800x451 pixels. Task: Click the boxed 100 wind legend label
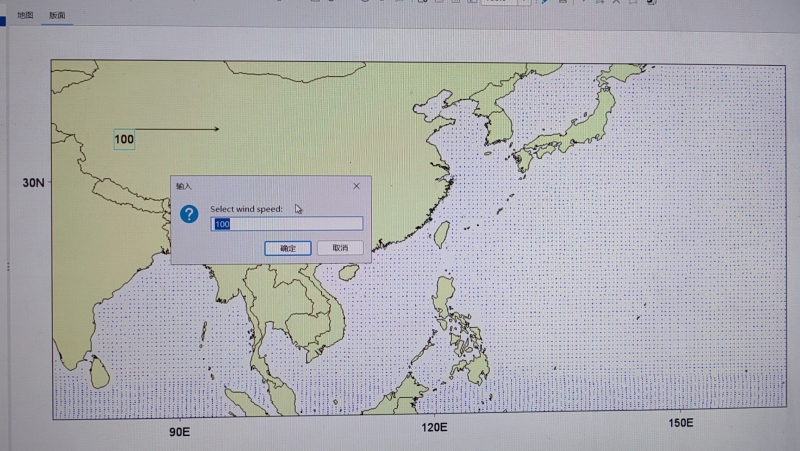(124, 140)
